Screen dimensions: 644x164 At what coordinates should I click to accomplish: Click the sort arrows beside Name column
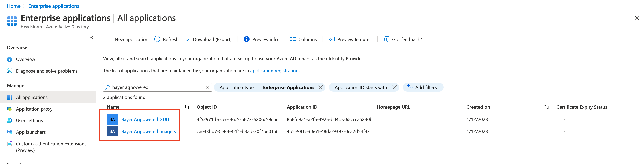[187, 107]
